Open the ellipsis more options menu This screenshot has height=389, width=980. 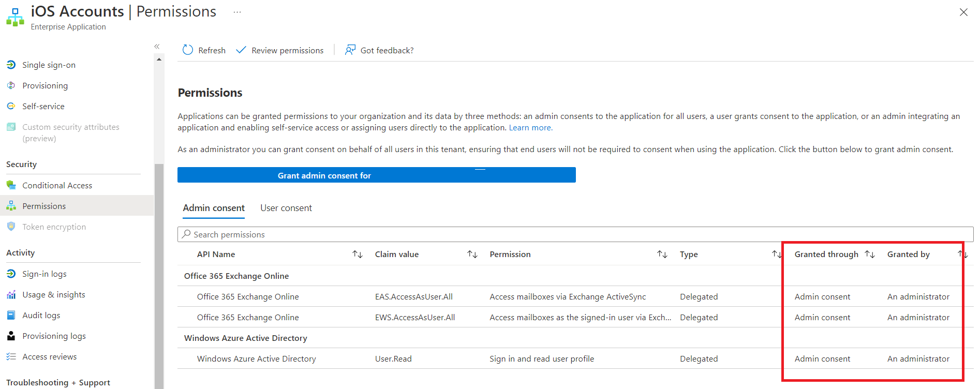point(237,12)
